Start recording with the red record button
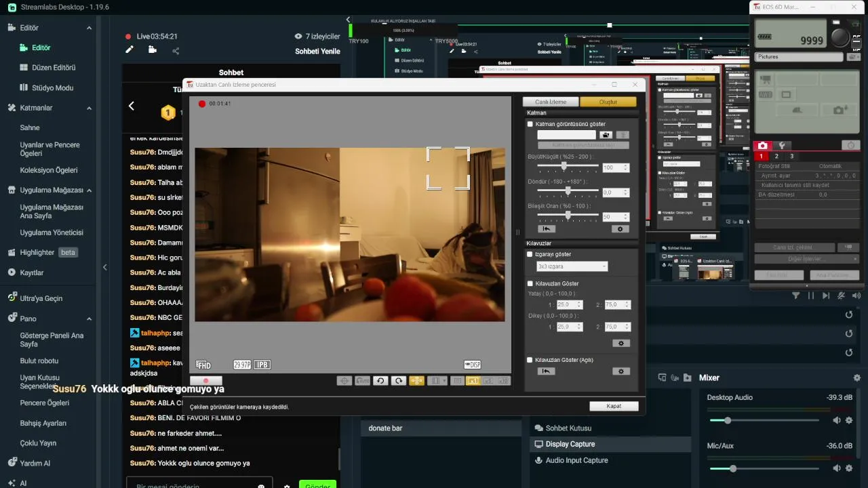Viewport: 868px width, 488px height. click(x=206, y=381)
